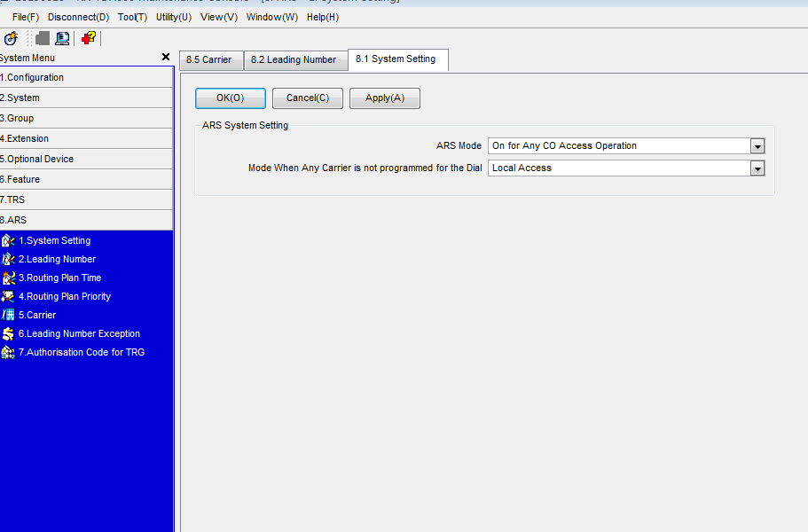Select the 8.1 System Setting tab
This screenshot has height=532, width=808.
(398, 59)
